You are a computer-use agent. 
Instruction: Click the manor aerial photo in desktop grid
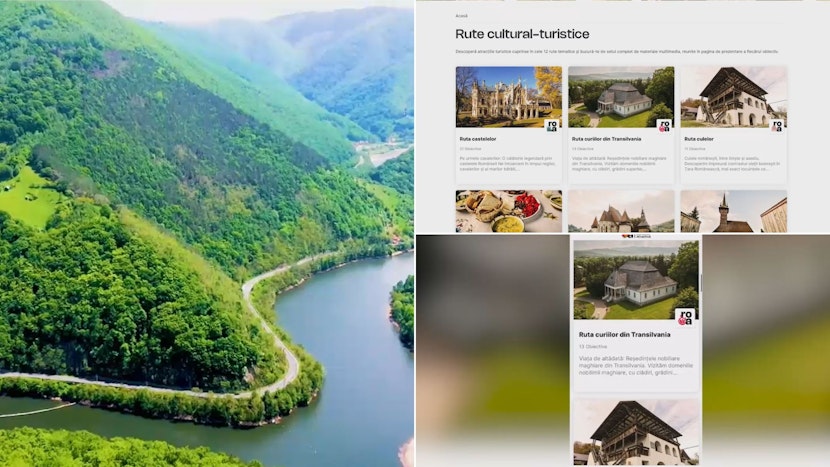click(x=621, y=97)
